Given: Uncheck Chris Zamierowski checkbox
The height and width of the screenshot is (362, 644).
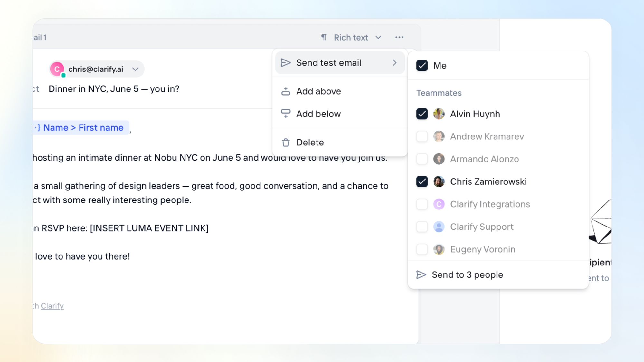Looking at the screenshot, I should [422, 181].
